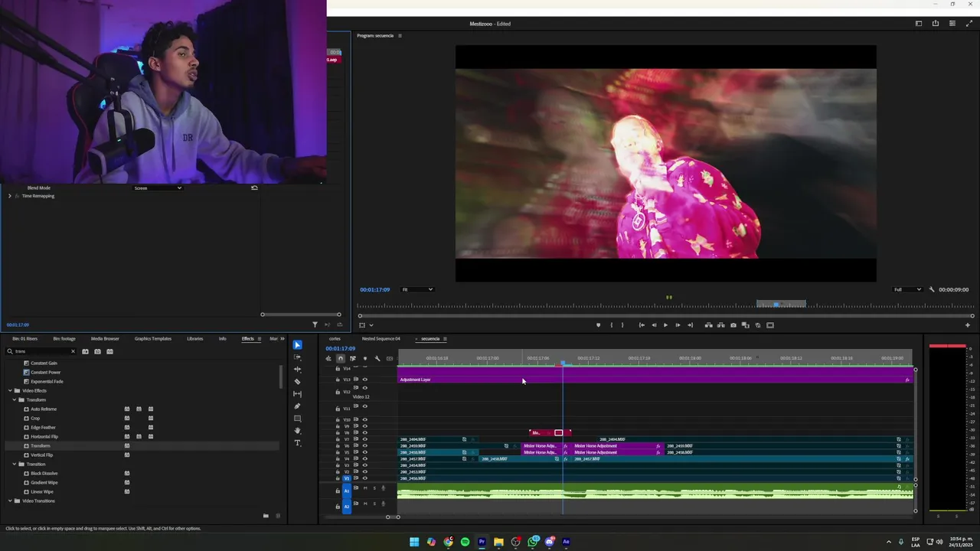Open Nested Sequence 04 tab
This screenshot has width=980, height=551.
381,338
